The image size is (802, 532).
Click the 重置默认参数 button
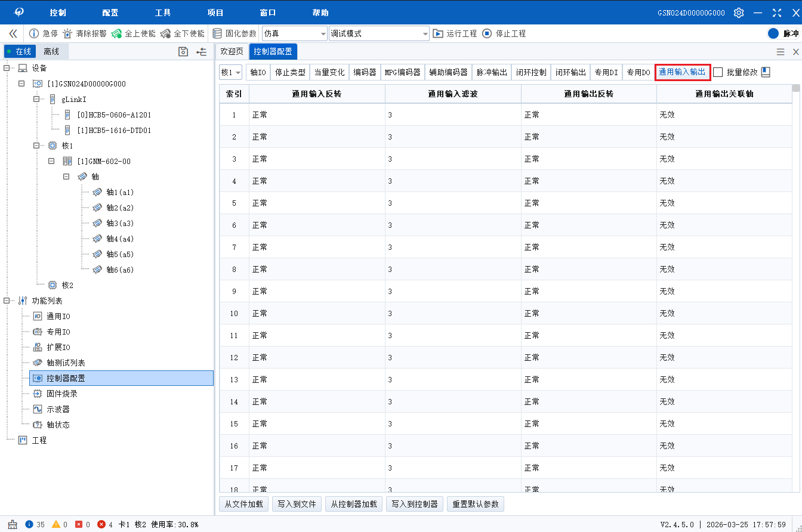pyautogui.click(x=476, y=504)
